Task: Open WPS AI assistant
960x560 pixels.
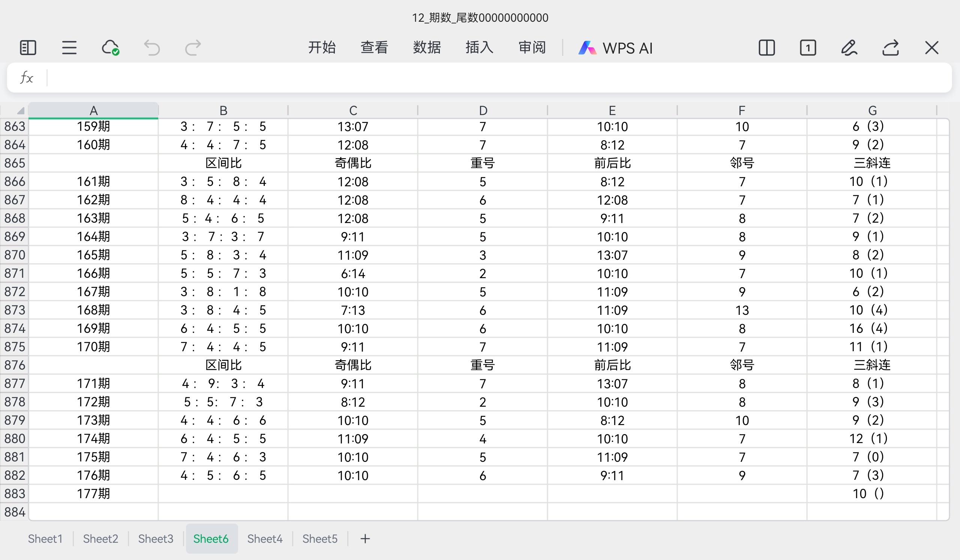Action: tap(616, 48)
